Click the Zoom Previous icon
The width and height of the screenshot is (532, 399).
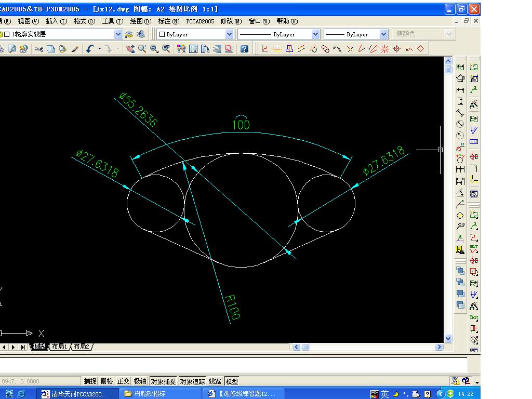pyautogui.click(x=166, y=49)
